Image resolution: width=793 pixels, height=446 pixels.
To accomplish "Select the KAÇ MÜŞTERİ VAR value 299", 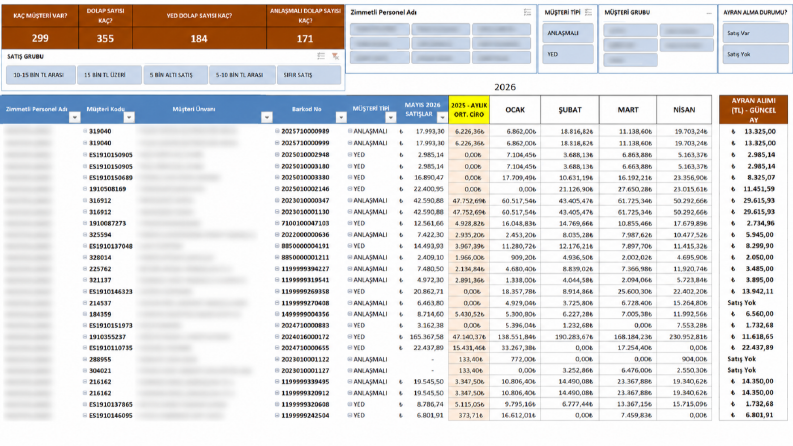I will [x=40, y=38].
